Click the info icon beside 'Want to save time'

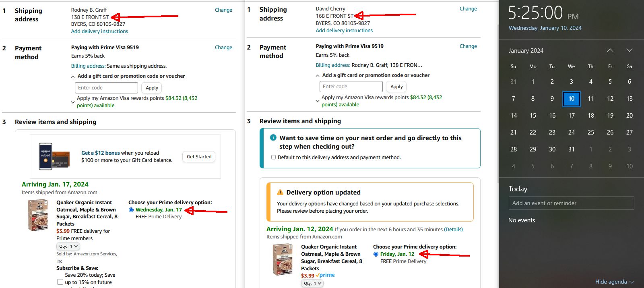click(273, 138)
